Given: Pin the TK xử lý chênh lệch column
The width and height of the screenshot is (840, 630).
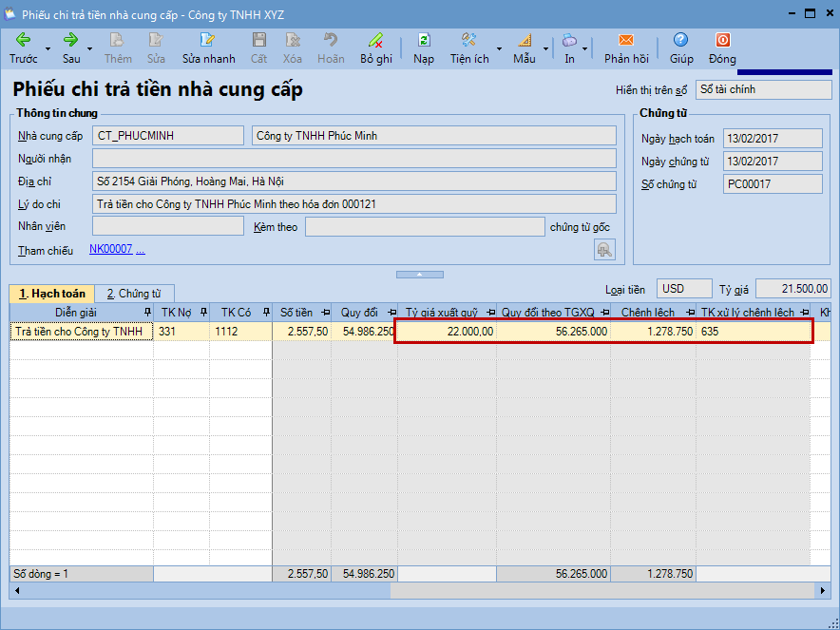Looking at the screenshot, I should (804, 313).
